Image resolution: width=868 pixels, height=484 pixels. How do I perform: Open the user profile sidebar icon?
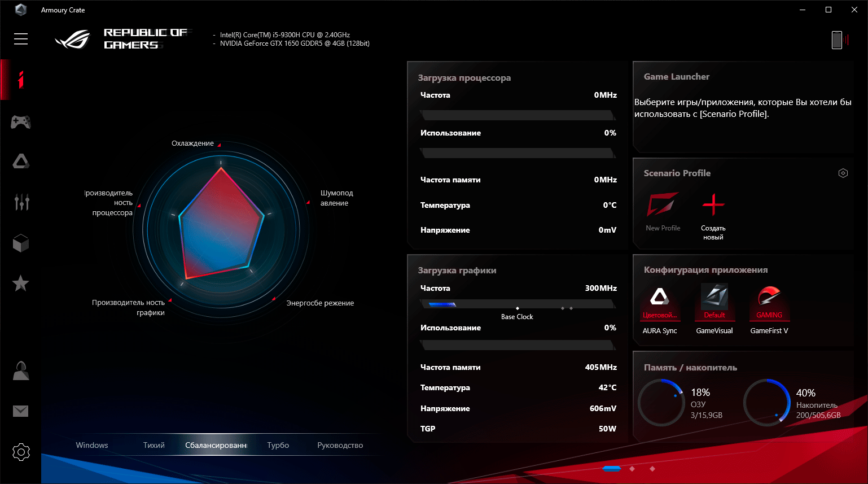(x=21, y=370)
